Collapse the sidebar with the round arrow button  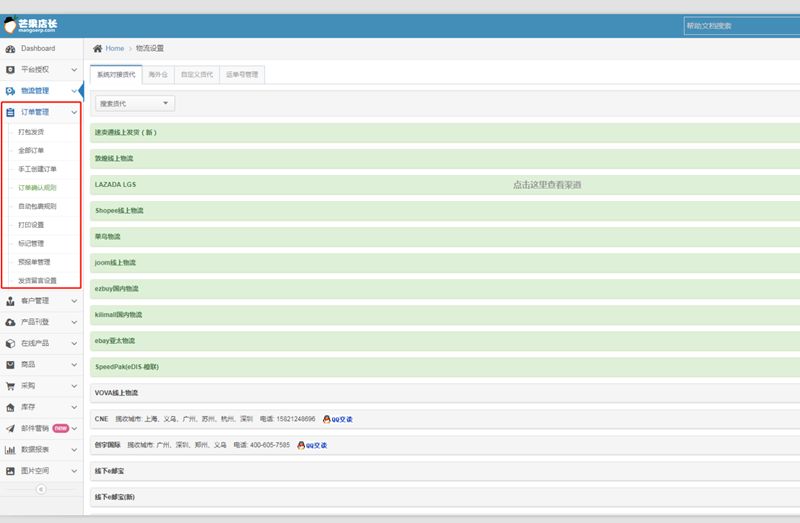pyautogui.click(x=41, y=489)
